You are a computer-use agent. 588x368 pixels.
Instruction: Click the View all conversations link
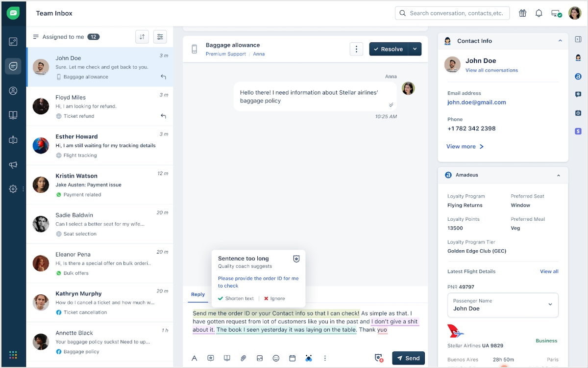click(491, 70)
